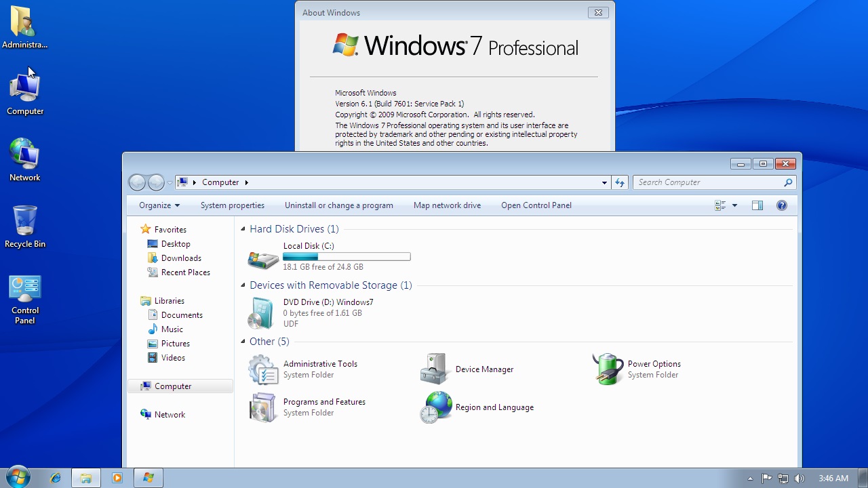Click the taskbar clock showing 3:46 AM
The width and height of the screenshot is (868, 488).
click(x=833, y=478)
